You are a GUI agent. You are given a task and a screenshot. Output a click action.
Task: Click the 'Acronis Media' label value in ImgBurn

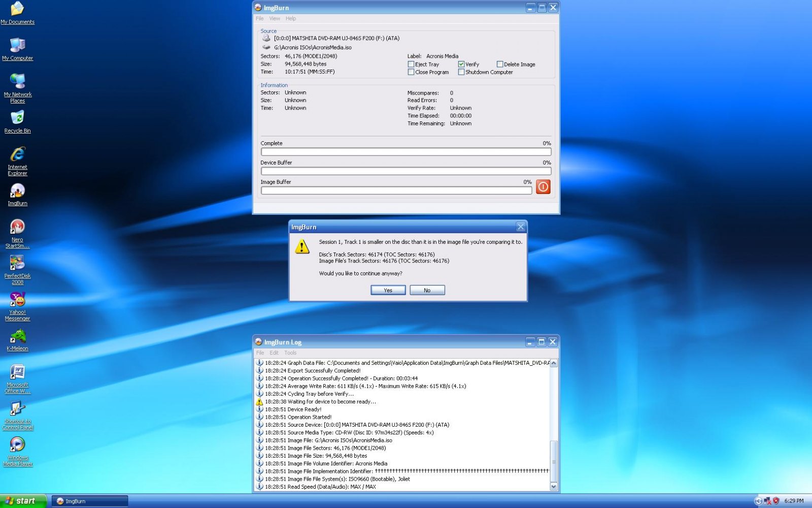443,56
